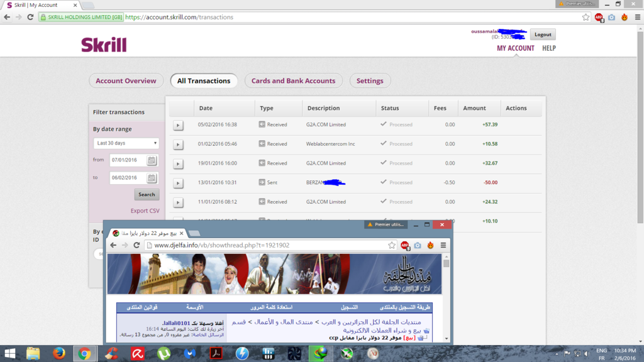
Task: Open the 'قوانين المنتدى' forum menu item
Action: pyautogui.click(x=142, y=307)
